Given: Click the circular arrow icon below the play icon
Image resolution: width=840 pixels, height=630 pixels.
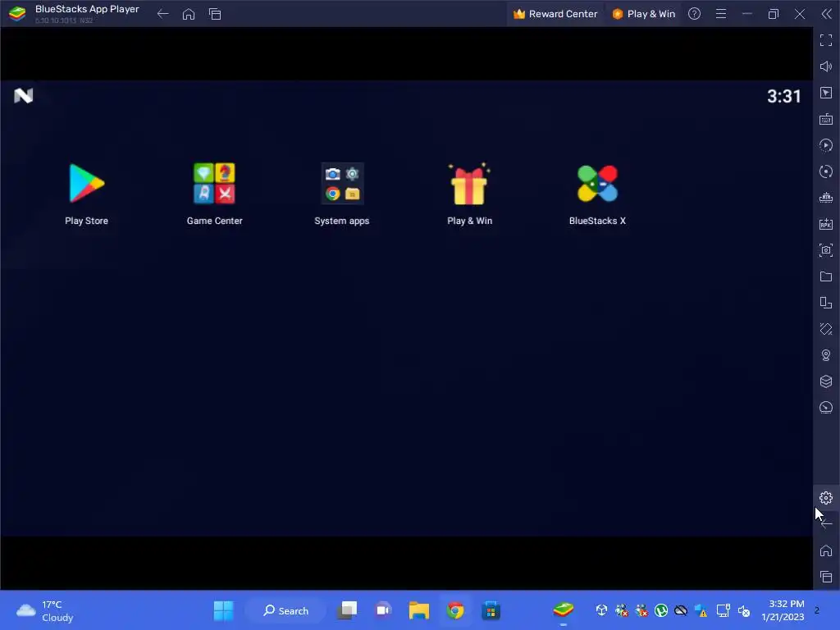Looking at the screenshot, I should click(826, 171).
